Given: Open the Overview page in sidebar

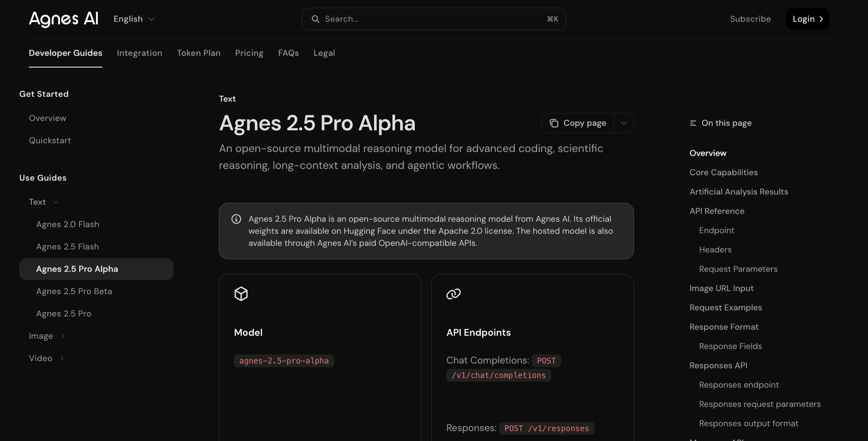Looking at the screenshot, I should pos(48,118).
